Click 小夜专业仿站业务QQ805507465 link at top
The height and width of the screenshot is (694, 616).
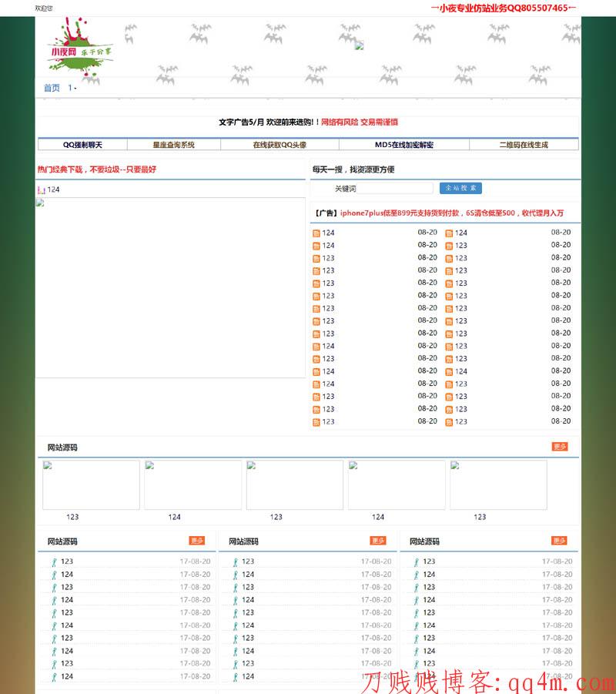[x=504, y=8]
